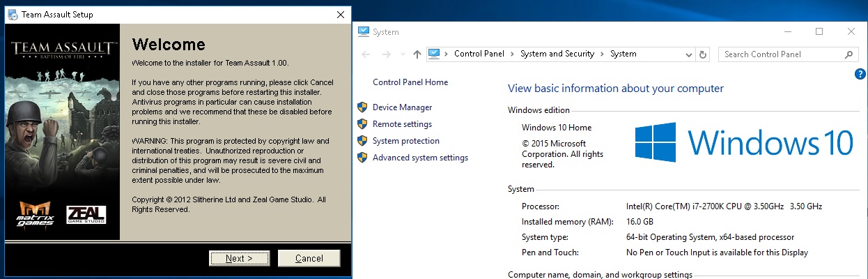Expand chevron after Control Panel breadcrumb
This screenshot has height=279, width=868.
pos(513,54)
